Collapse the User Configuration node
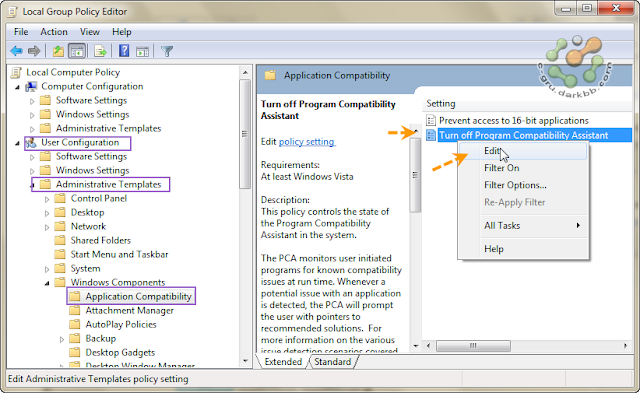This screenshot has height=393, width=640. coord(17,143)
